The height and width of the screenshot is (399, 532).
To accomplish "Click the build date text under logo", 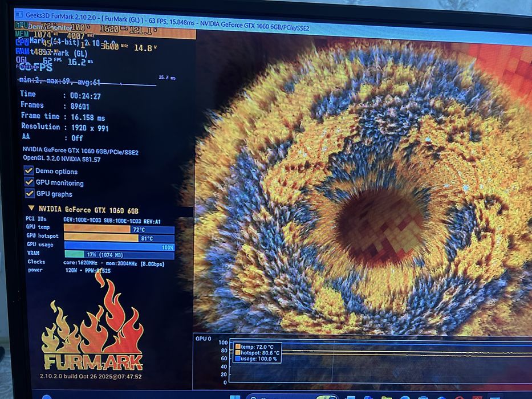I will pyautogui.click(x=91, y=376).
